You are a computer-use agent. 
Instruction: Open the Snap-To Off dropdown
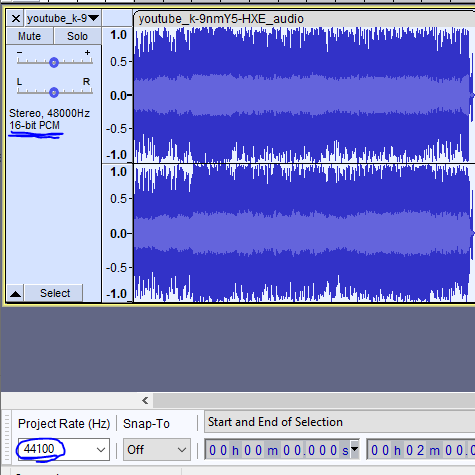tap(157, 450)
